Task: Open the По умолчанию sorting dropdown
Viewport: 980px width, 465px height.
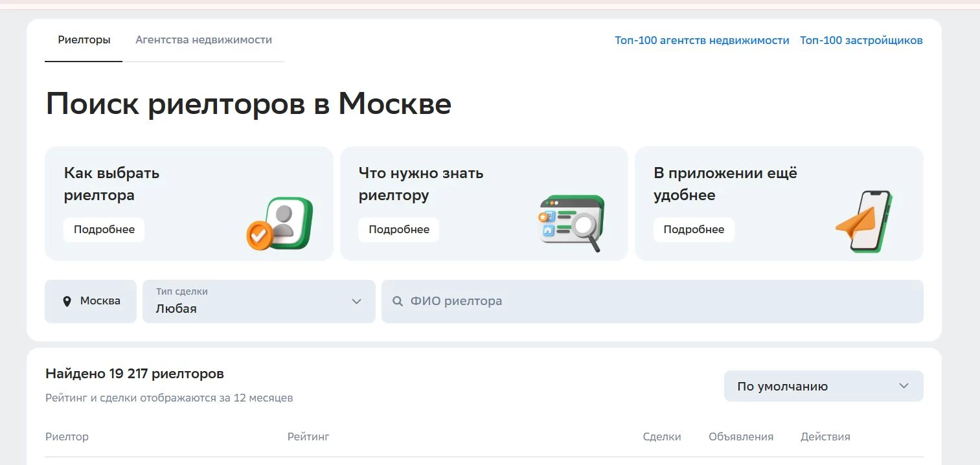Action: (823, 385)
